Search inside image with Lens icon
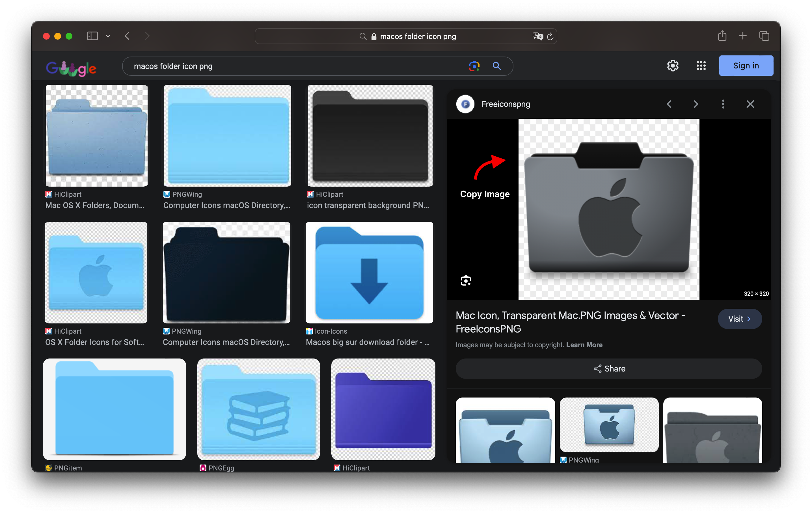812x514 pixels. [466, 281]
